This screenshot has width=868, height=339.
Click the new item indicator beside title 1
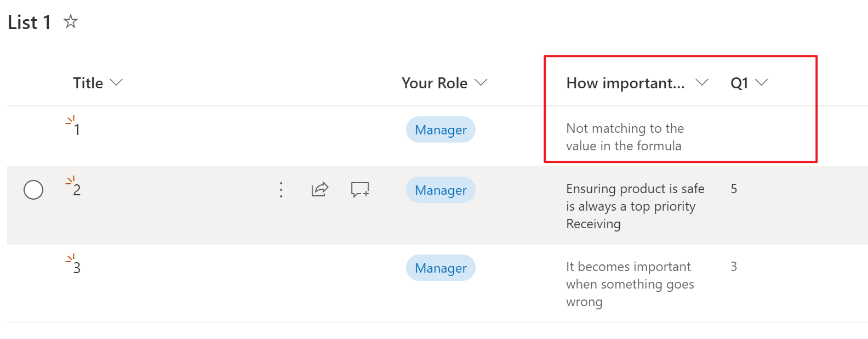pos(70,120)
